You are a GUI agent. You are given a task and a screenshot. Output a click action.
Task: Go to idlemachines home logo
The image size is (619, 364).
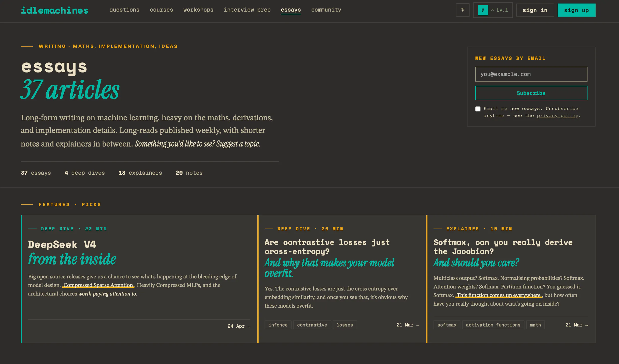coord(55,10)
